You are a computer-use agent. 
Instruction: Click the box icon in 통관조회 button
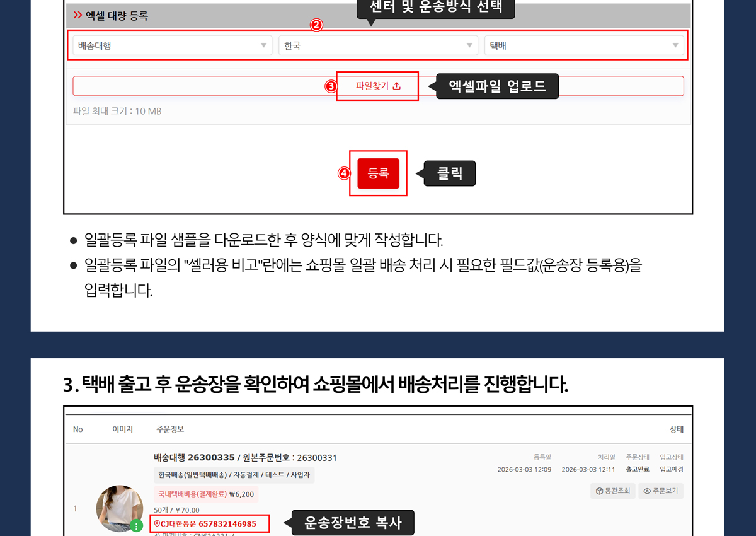coord(599,491)
